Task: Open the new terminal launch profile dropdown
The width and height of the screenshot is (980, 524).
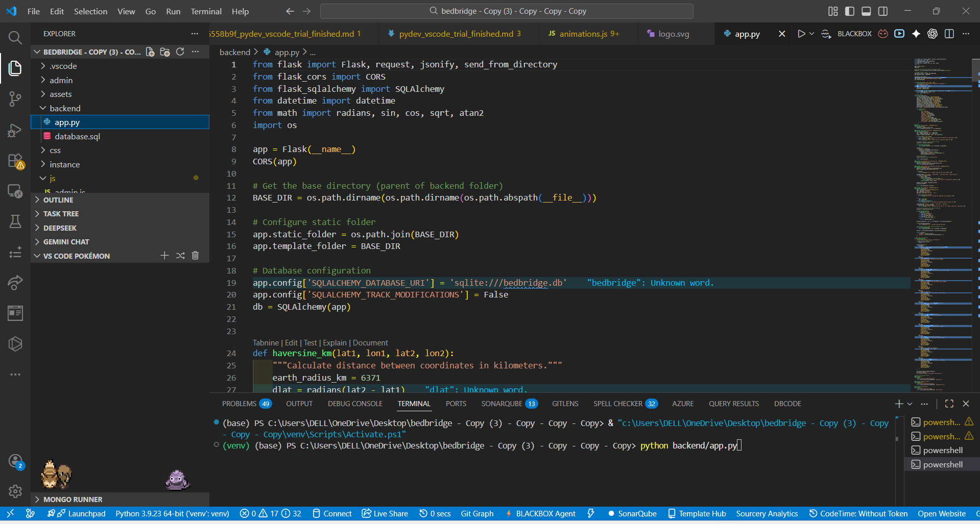Action: pos(910,404)
